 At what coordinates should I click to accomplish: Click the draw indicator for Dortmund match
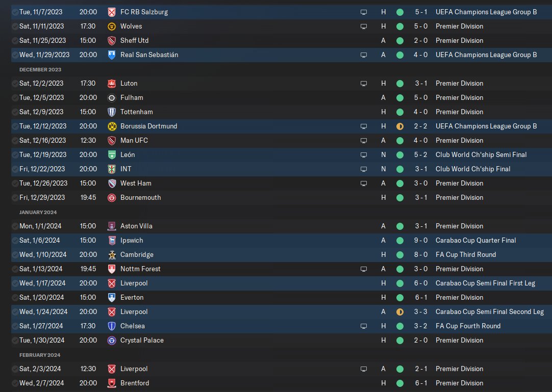click(400, 126)
